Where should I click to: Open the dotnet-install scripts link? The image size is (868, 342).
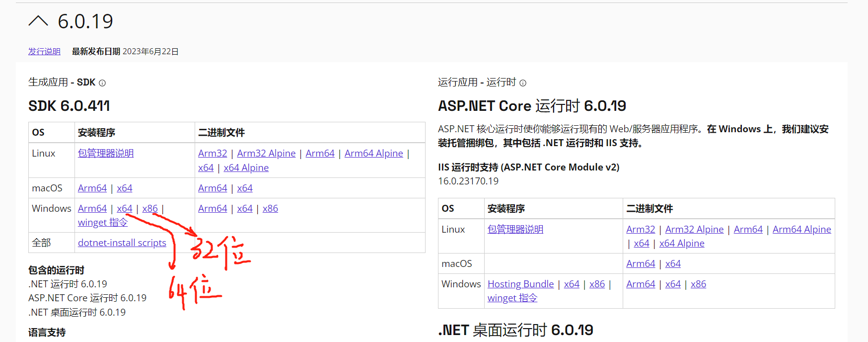click(122, 243)
